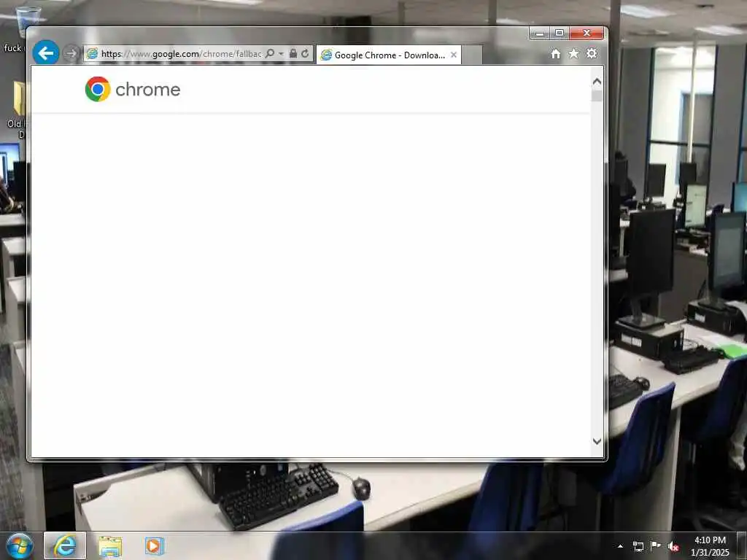Open the clock showing 4:10 PM

(x=710, y=546)
